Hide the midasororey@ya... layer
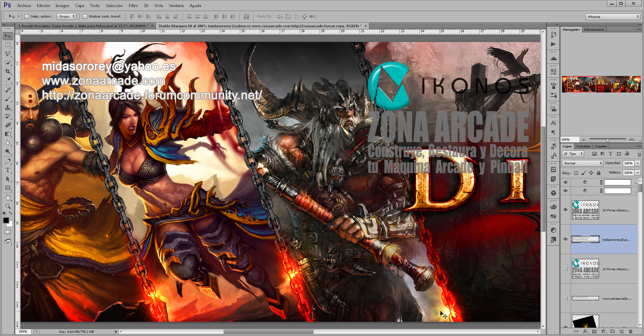 tap(566, 239)
